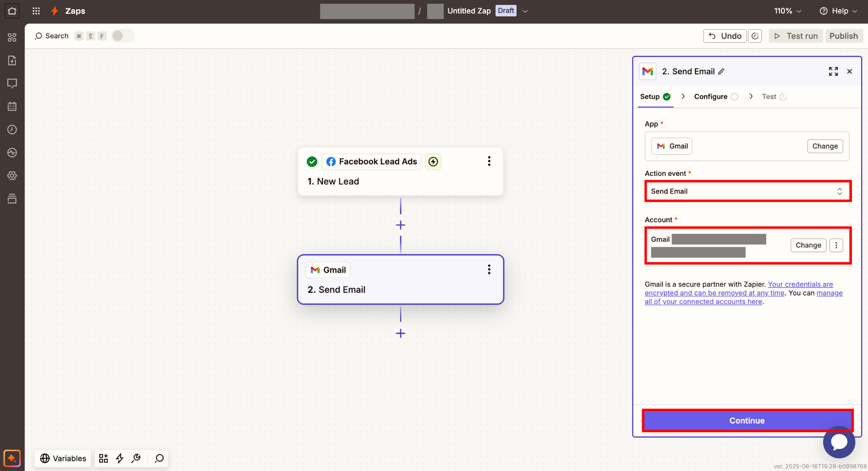This screenshot has height=471, width=868.
Task: Open version history next to Undo
Action: click(x=755, y=36)
